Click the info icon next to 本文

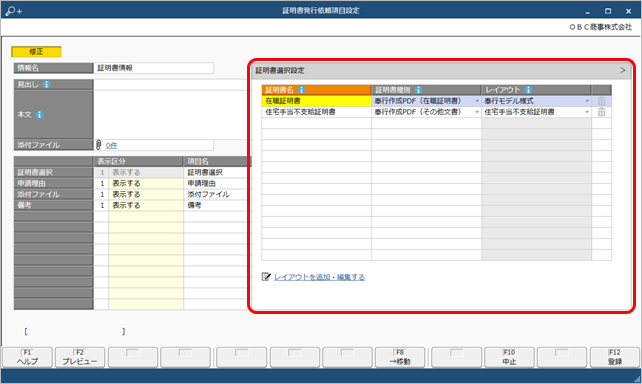point(39,115)
